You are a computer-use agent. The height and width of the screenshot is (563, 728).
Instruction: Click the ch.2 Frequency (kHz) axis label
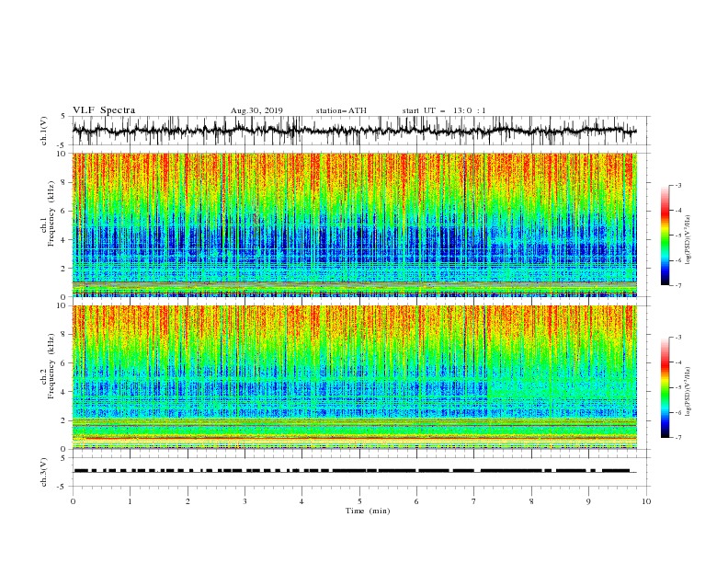click(x=49, y=366)
